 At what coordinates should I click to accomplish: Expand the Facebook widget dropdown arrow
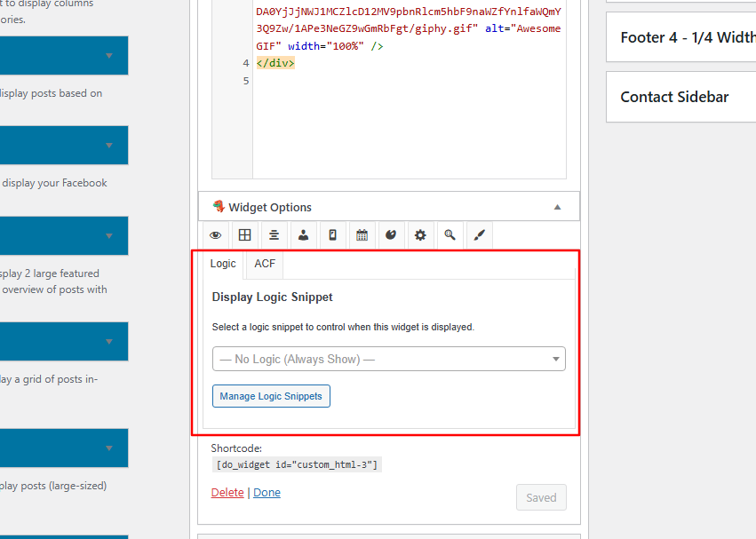click(x=109, y=145)
